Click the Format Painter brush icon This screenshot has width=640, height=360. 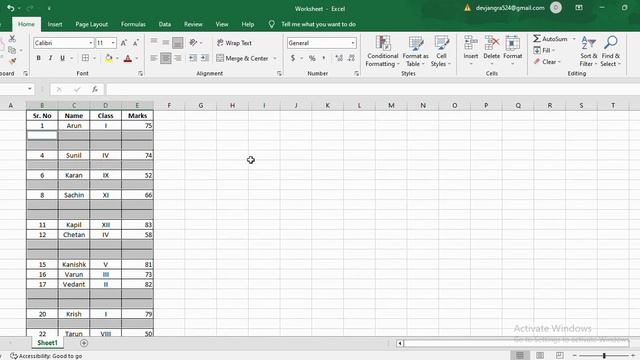click(12, 61)
